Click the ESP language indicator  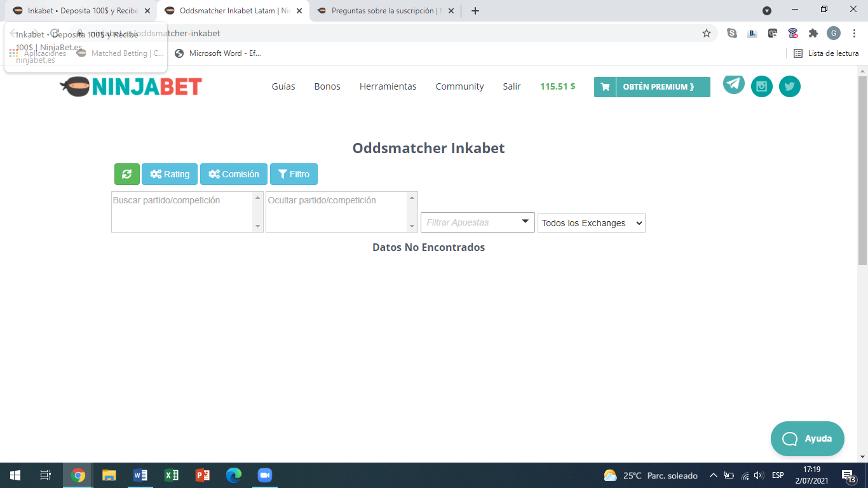coord(778,475)
